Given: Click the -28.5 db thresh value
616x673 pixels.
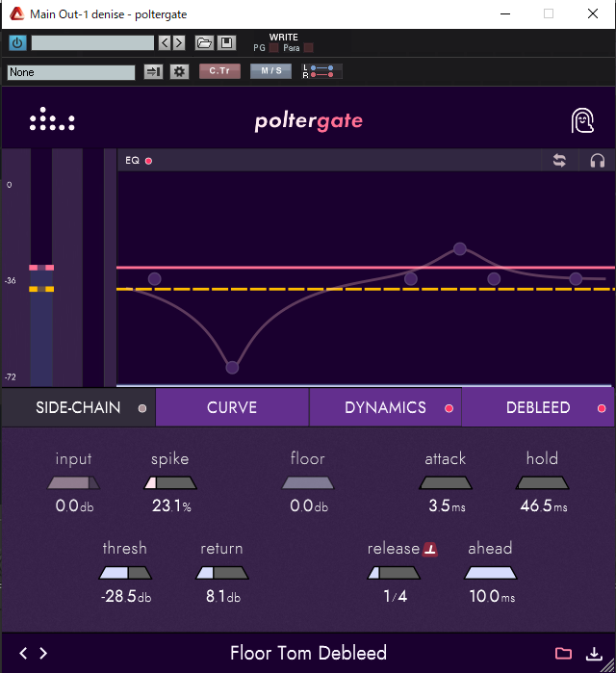Looking at the screenshot, I should (126, 596).
